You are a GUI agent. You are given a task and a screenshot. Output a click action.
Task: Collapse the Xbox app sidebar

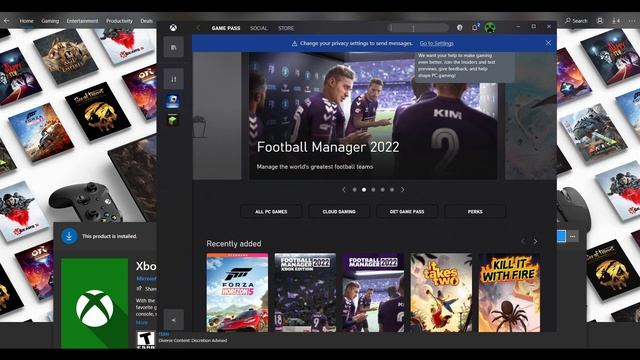pos(173,320)
